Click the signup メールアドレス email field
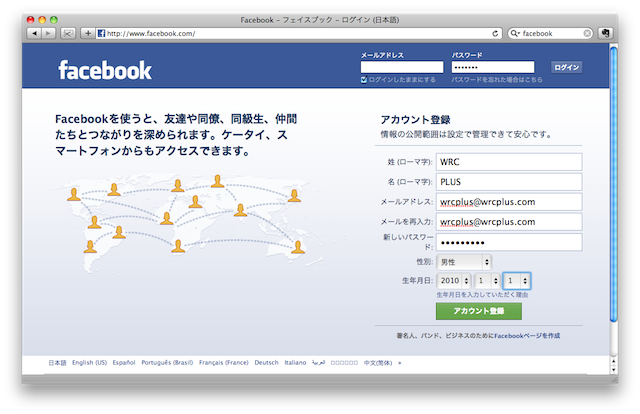 click(x=509, y=202)
